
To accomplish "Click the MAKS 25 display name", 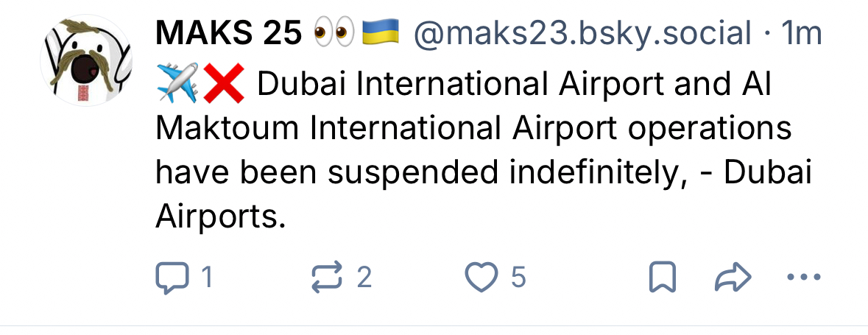I will click(x=228, y=33).
